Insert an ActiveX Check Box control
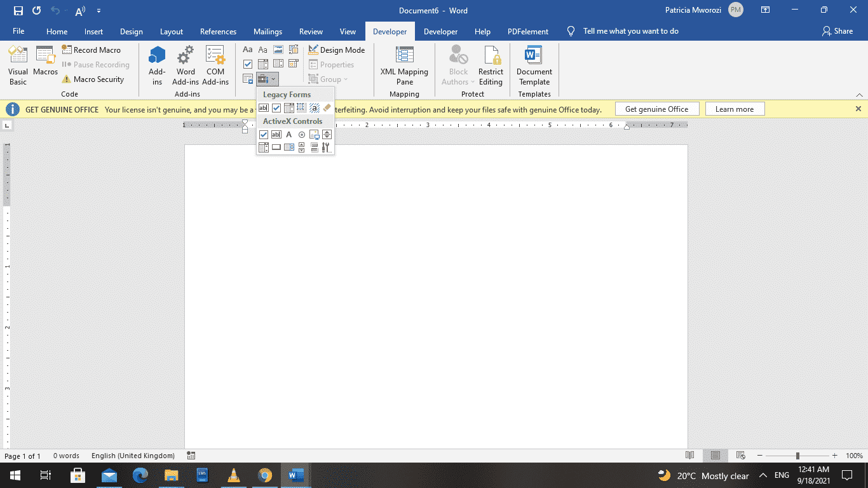This screenshot has width=868, height=488. (263, 134)
